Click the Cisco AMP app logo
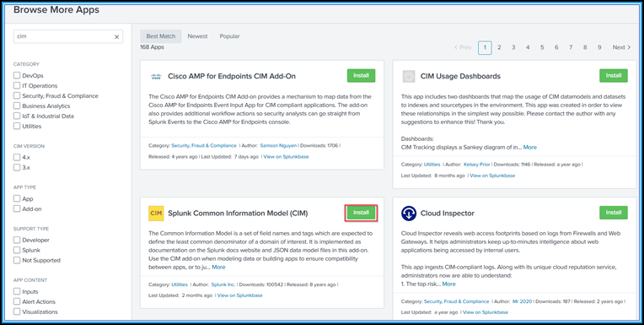Image resolution: width=644 pixels, height=325 pixels. [x=156, y=76]
